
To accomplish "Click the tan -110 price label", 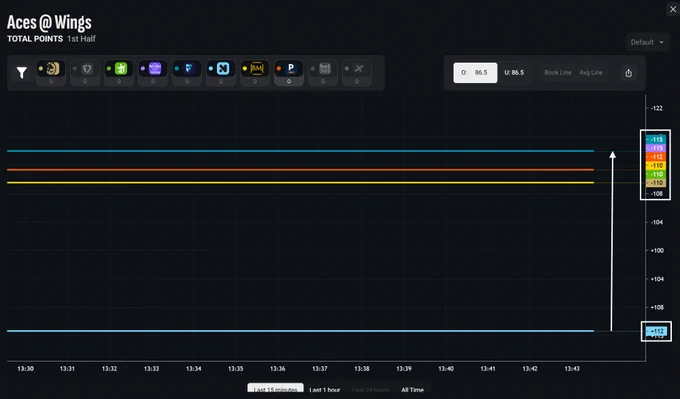I will (x=656, y=183).
